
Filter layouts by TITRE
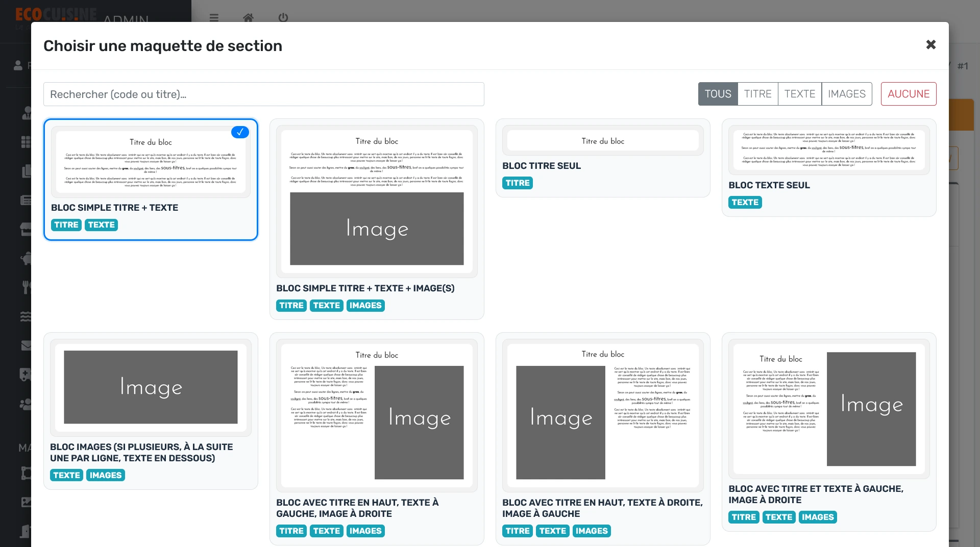[757, 94]
